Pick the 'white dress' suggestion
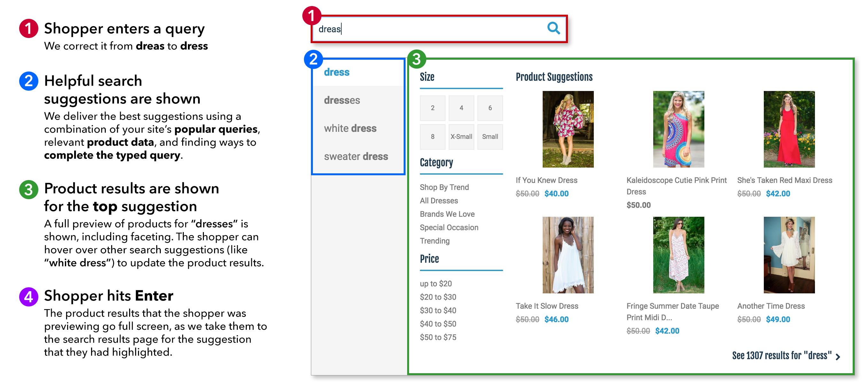Screen dimensions: 868x385 click(x=350, y=128)
